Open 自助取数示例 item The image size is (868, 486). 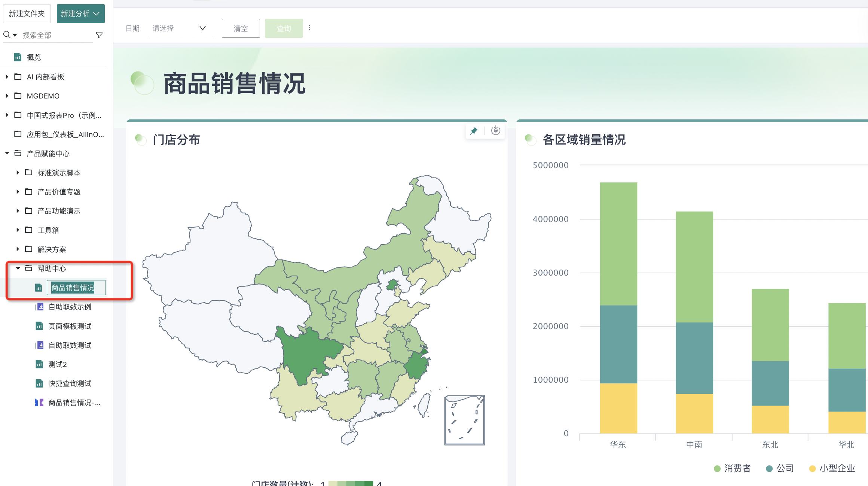pyautogui.click(x=70, y=307)
